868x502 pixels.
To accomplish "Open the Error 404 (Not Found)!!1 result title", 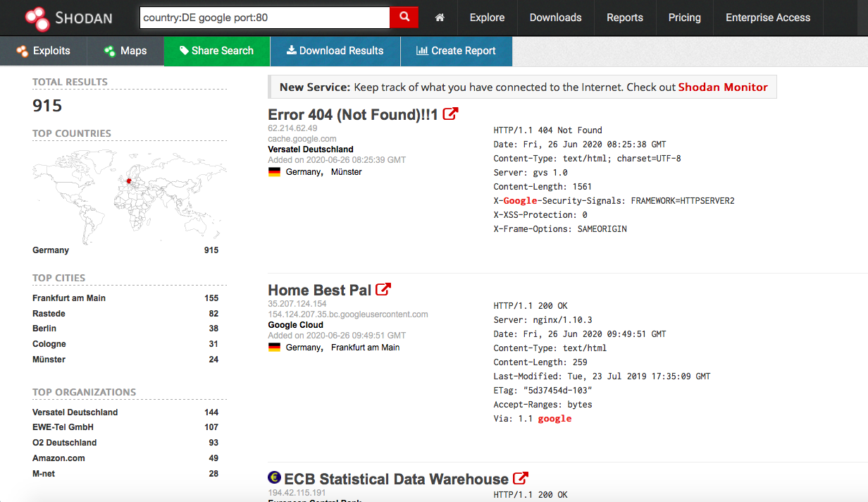I will [353, 114].
